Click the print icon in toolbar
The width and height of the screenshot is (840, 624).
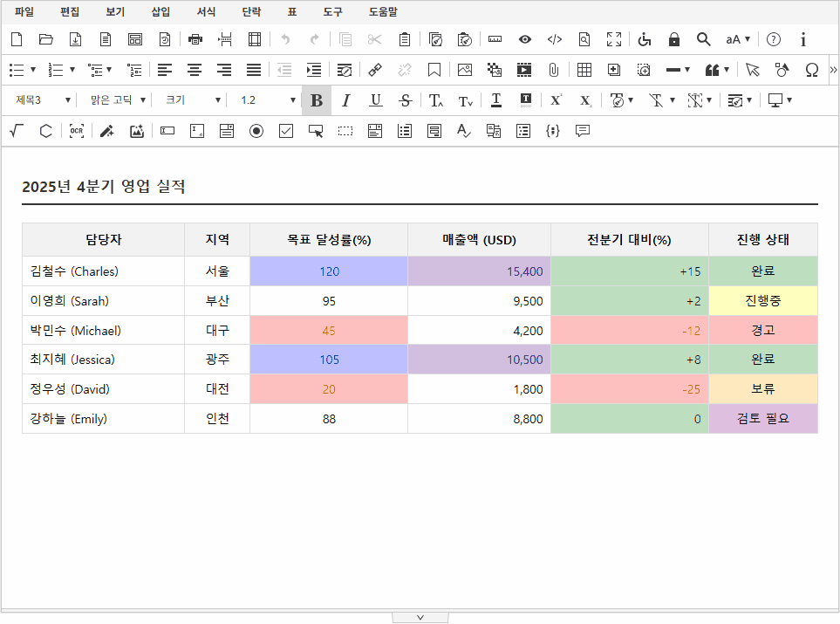coord(195,39)
